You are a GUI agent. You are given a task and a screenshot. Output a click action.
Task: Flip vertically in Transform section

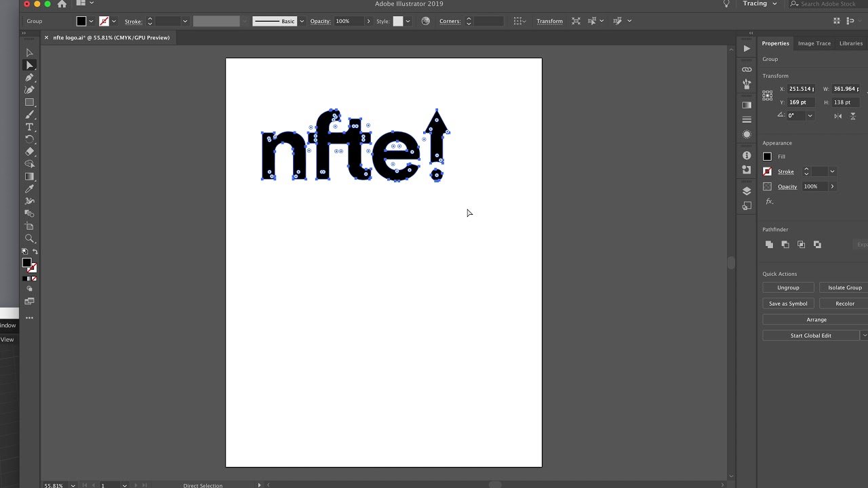[x=853, y=116]
